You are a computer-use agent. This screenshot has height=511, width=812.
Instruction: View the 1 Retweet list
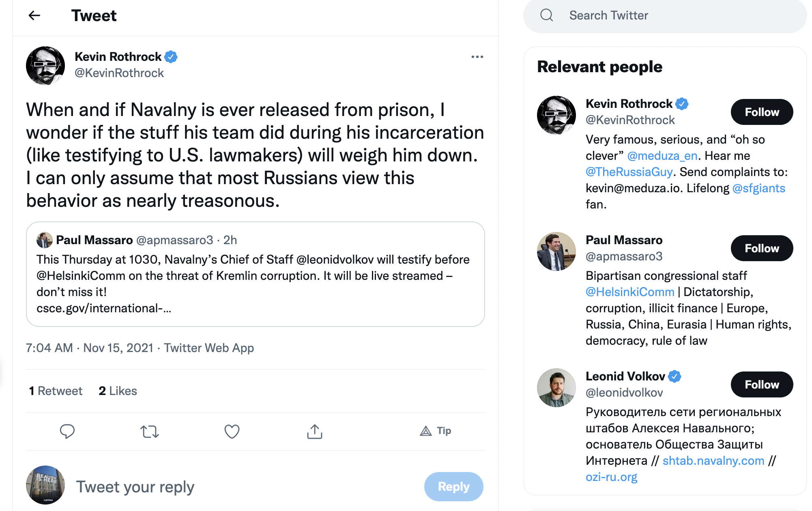point(56,391)
